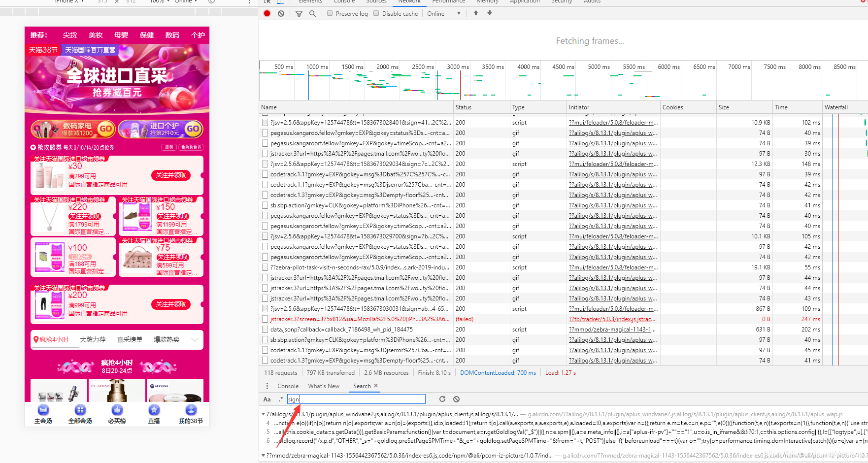Select the failed jstracker.3?screen request row

(564, 319)
